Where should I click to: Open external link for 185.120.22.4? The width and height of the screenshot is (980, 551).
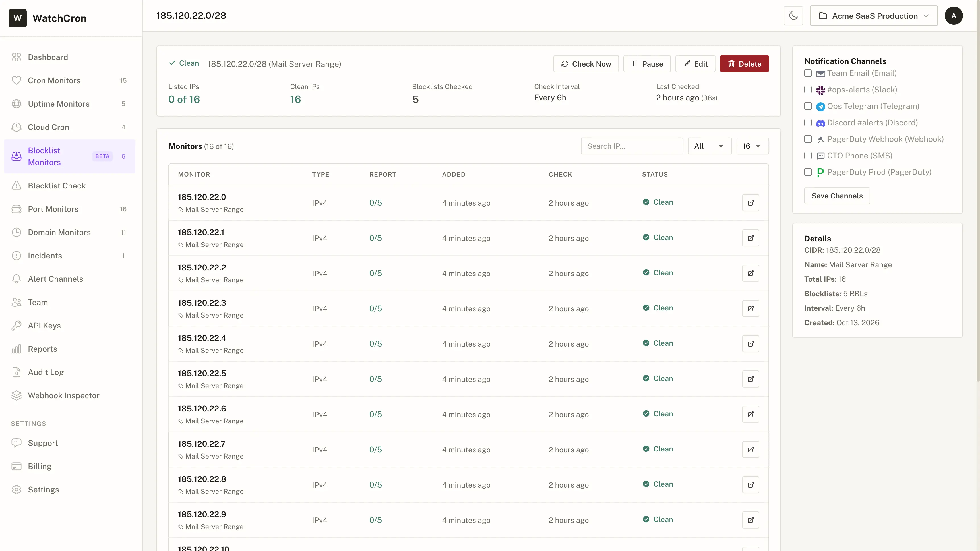tap(750, 344)
